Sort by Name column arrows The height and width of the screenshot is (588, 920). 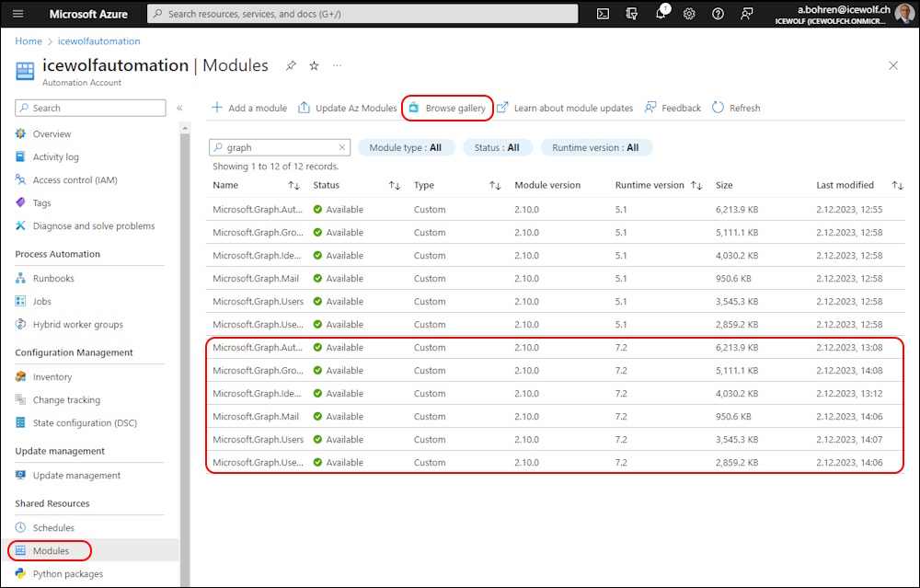[294, 186]
